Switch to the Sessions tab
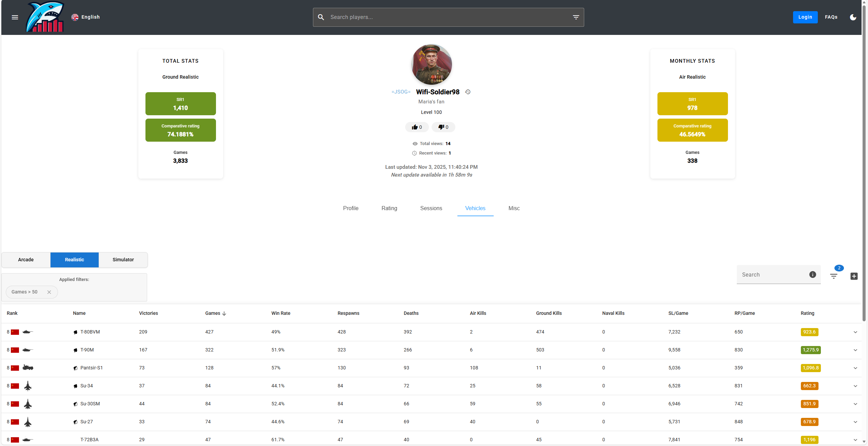The width and height of the screenshot is (868, 446). click(x=431, y=208)
